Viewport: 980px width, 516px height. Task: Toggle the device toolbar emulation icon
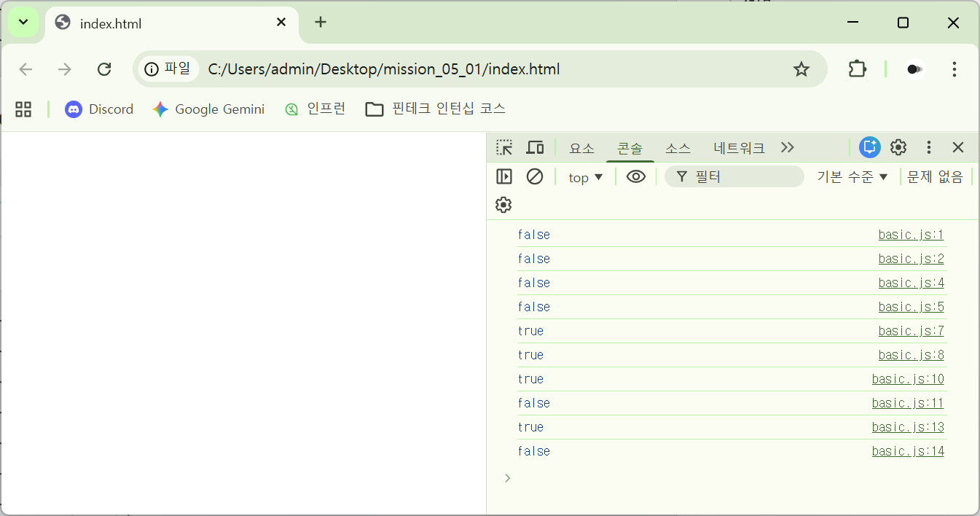pos(535,148)
